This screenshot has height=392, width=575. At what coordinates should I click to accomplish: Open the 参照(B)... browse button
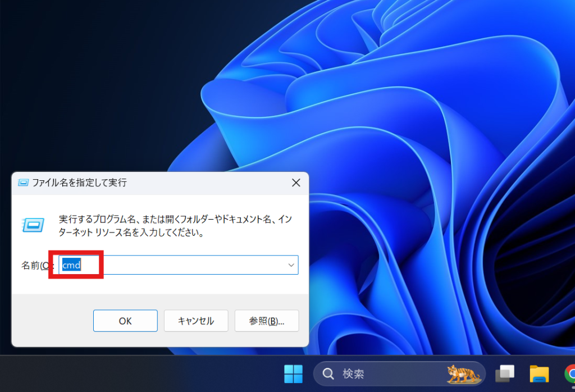point(267,321)
